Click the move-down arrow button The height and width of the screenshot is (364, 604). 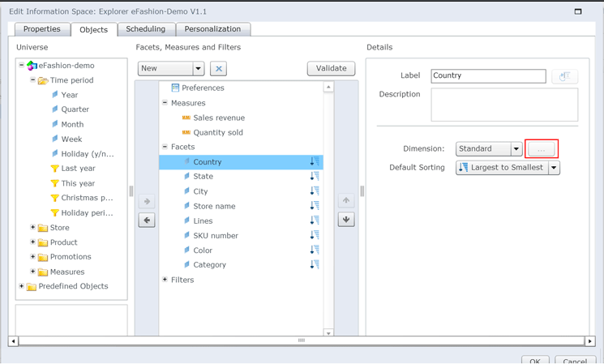(x=346, y=220)
